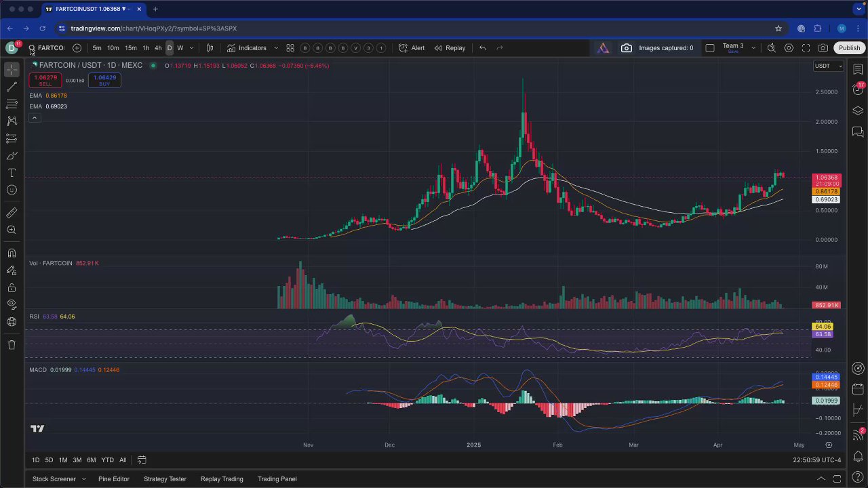Open chart settings hexagon icon
This screenshot has width=868, height=488.
coord(789,48)
